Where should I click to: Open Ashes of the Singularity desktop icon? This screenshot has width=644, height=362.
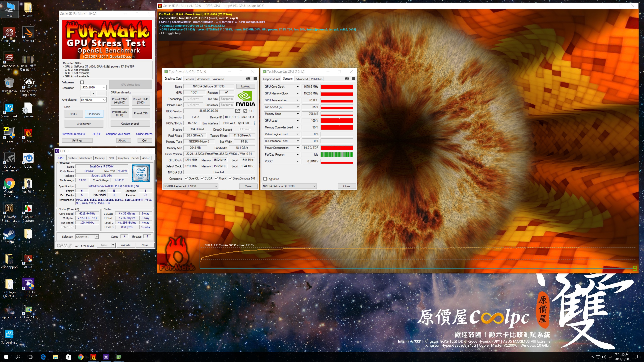28,87
